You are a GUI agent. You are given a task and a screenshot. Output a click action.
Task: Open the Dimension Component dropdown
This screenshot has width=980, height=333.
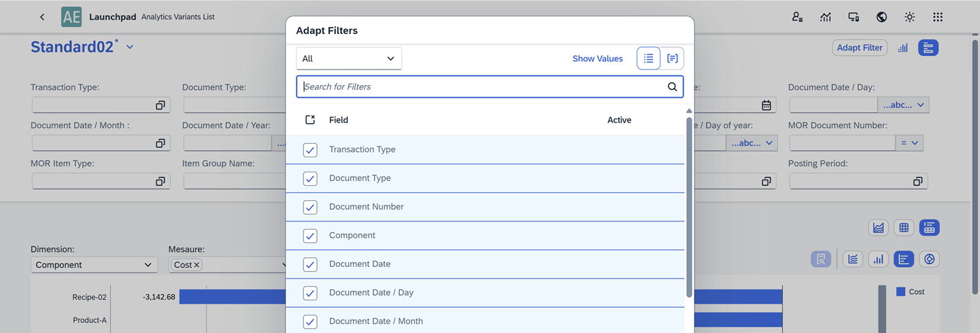pyautogui.click(x=94, y=265)
